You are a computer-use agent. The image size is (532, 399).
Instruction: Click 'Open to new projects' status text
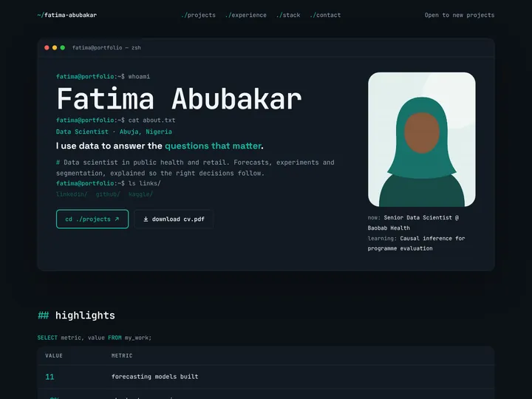pyautogui.click(x=460, y=15)
